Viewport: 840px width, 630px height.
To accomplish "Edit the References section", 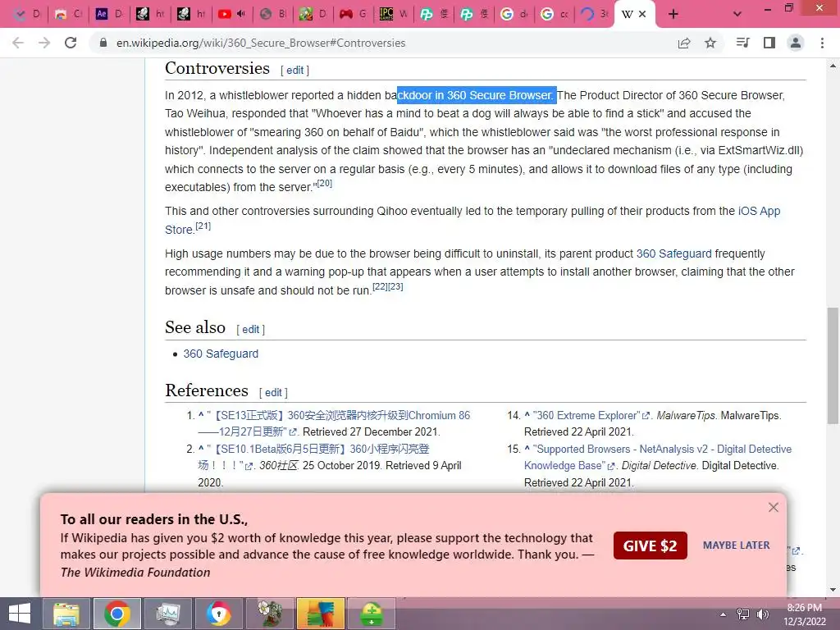I will tap(273, 393).
